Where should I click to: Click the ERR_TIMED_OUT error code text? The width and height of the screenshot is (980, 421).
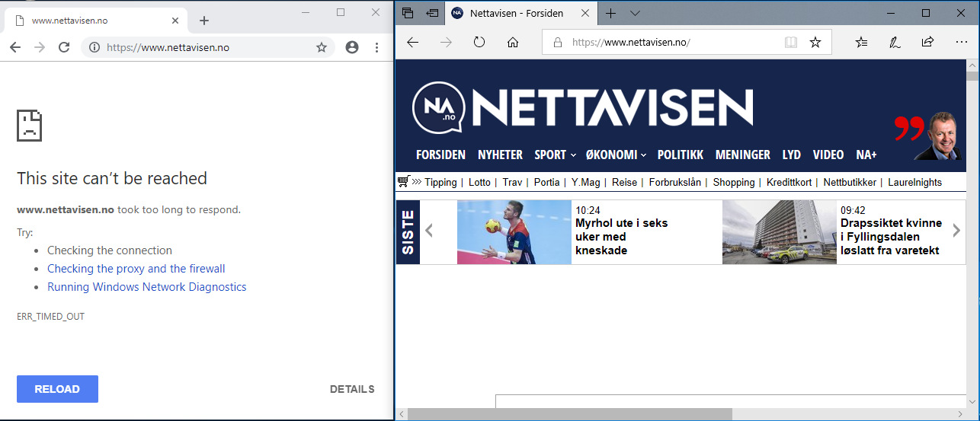50,316
